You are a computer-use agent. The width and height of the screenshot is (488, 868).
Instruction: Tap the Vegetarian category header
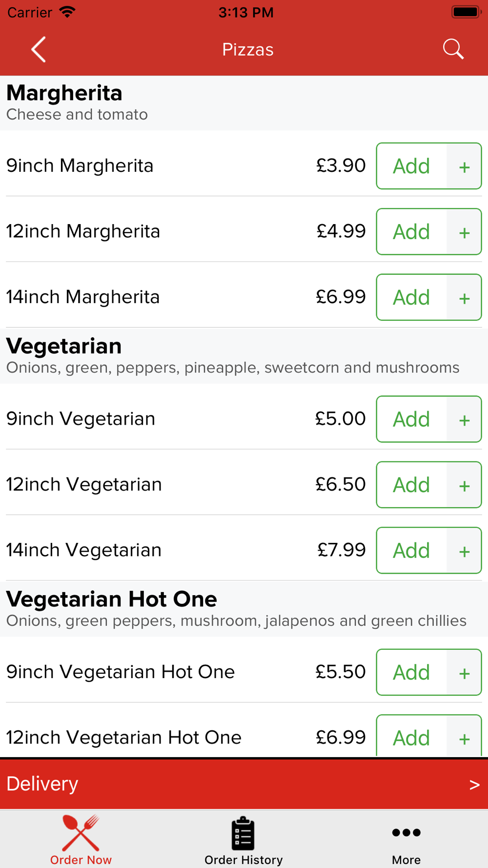click(x=64, y=347)
